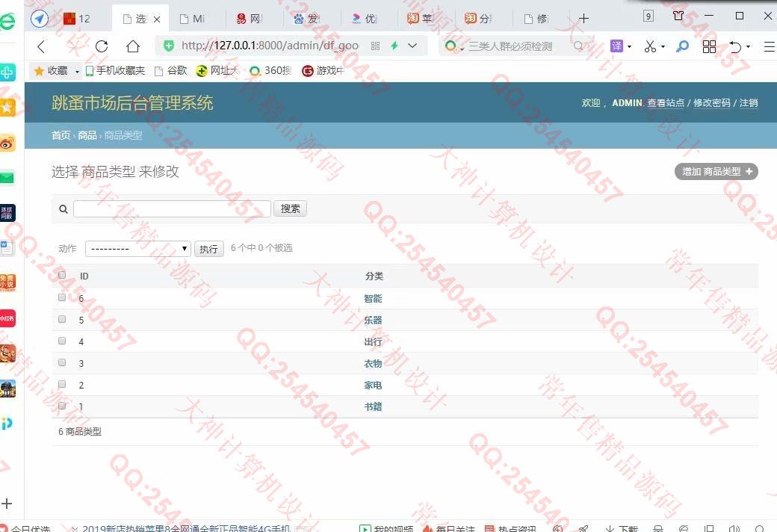Expand the address bar dropdown arrow
This screenshot has width=777, height=532.
click(x=412, y=46)
